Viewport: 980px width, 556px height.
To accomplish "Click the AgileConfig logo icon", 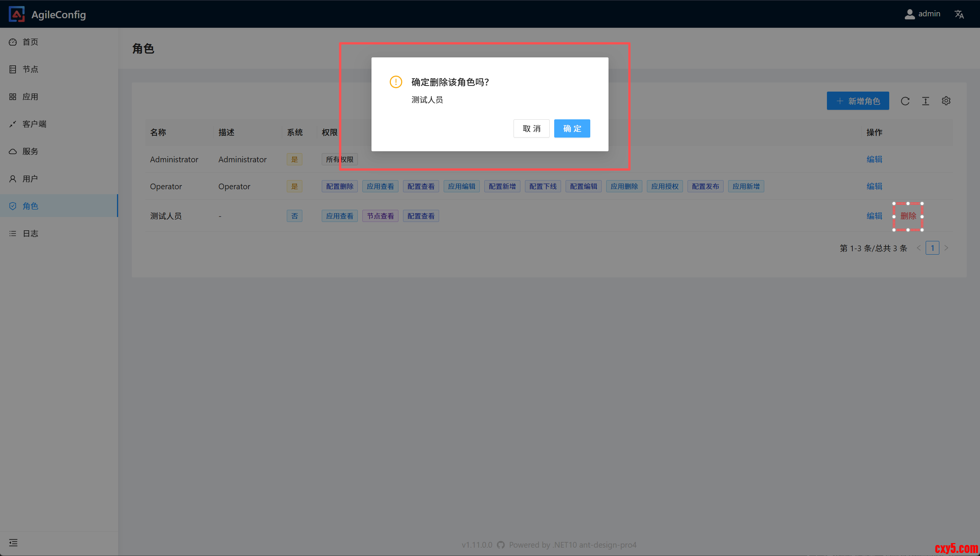I will [16, 14].
